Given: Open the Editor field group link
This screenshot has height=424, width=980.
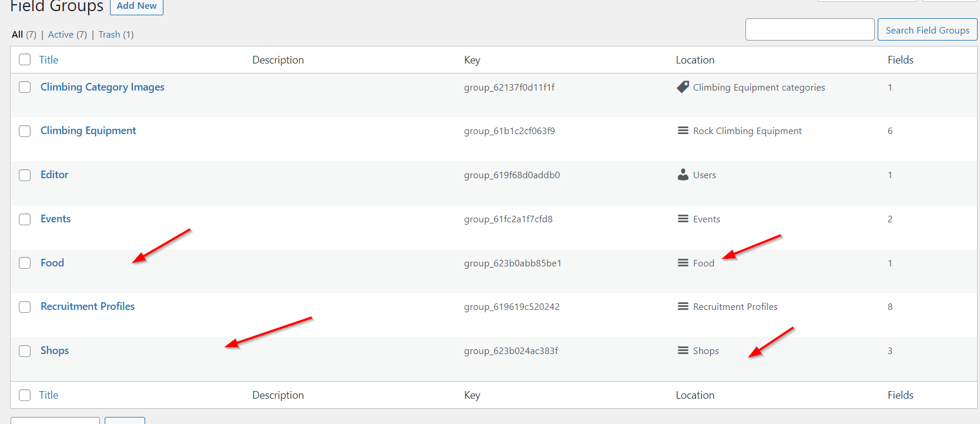Looking at the screenshot, I should coord(54,175).
